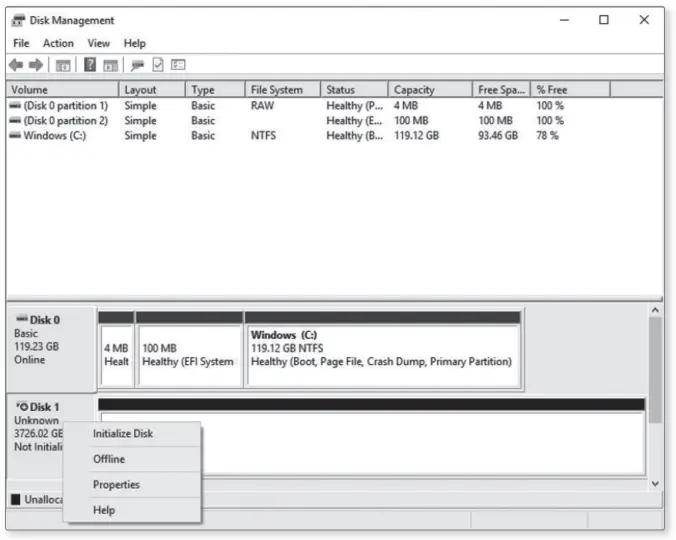
Task: Click the 100 MB capacity cell
Action: (411, 121)
